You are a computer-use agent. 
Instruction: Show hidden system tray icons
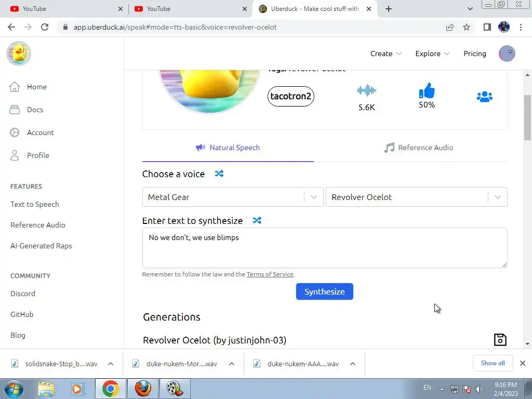(442, 389)
